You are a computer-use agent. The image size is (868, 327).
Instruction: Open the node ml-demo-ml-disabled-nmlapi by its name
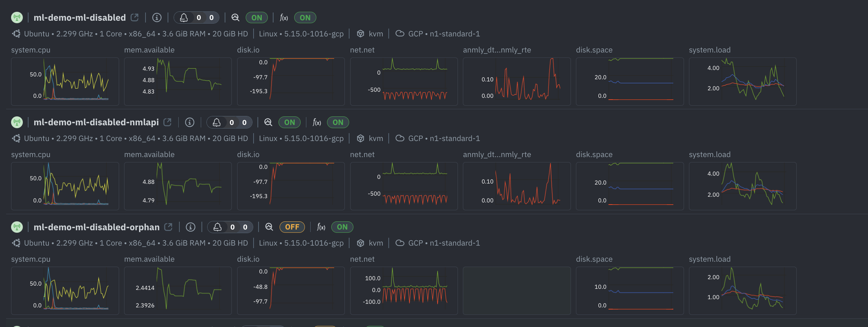click(x=96, y=122)
